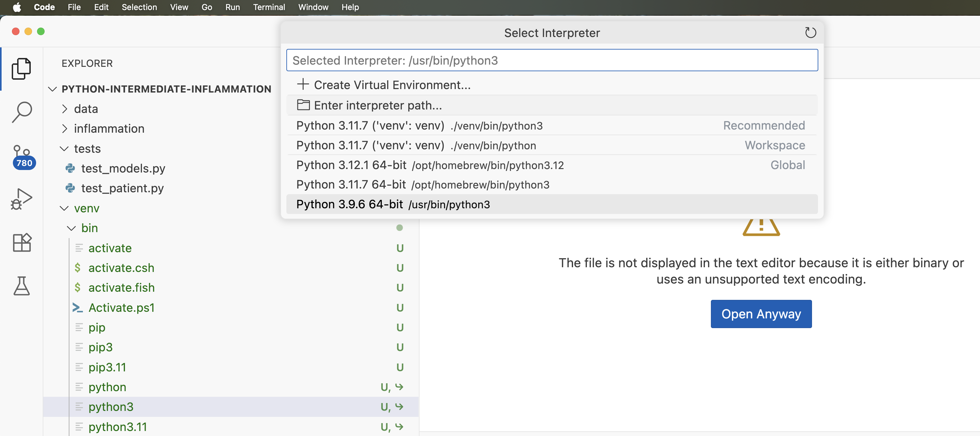Open the test_patient.py file
This screenshot has height=436, width=980.
[122, 188]
